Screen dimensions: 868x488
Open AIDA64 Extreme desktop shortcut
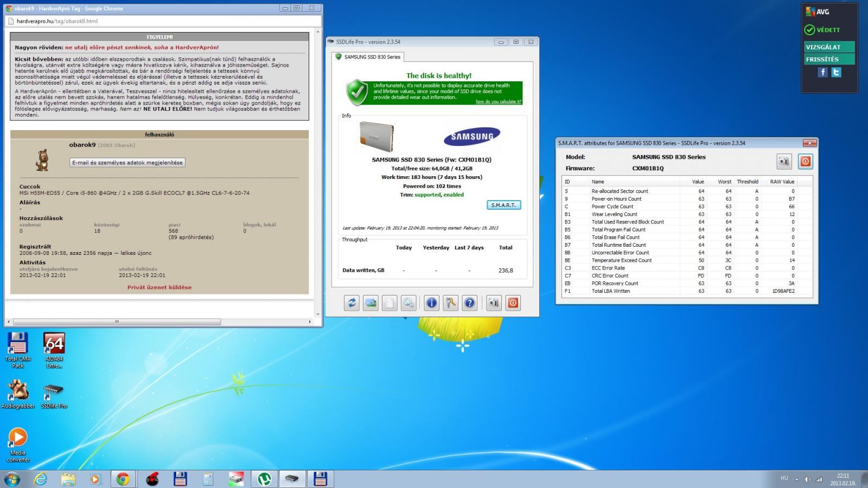(54, 350)
